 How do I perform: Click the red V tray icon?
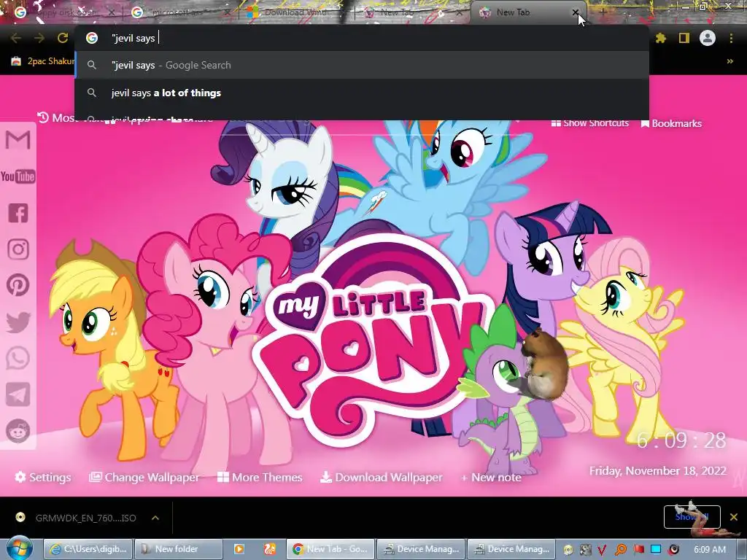click(x=602, y=550)
